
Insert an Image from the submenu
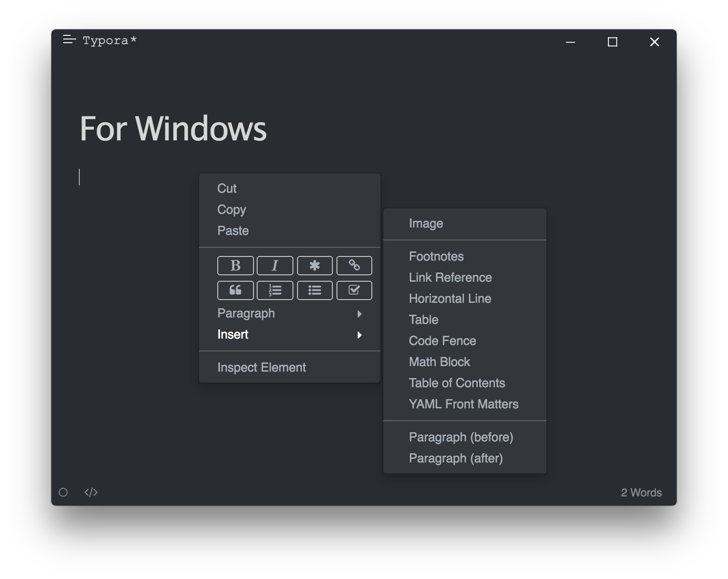465,223
